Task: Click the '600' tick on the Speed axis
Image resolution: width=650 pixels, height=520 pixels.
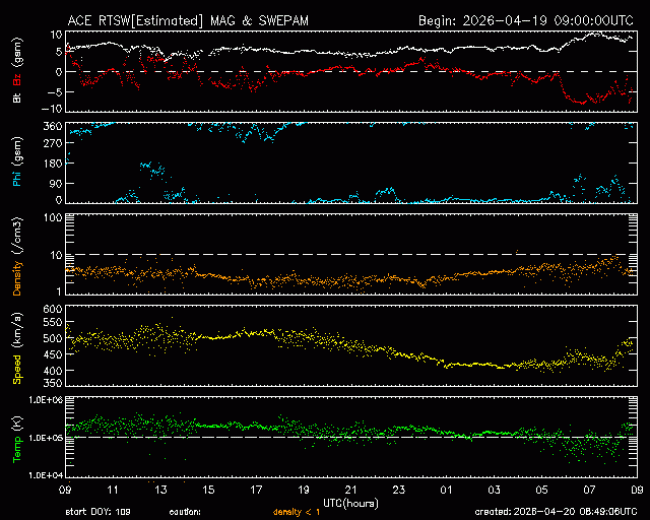Action: (x=53, y=309)
